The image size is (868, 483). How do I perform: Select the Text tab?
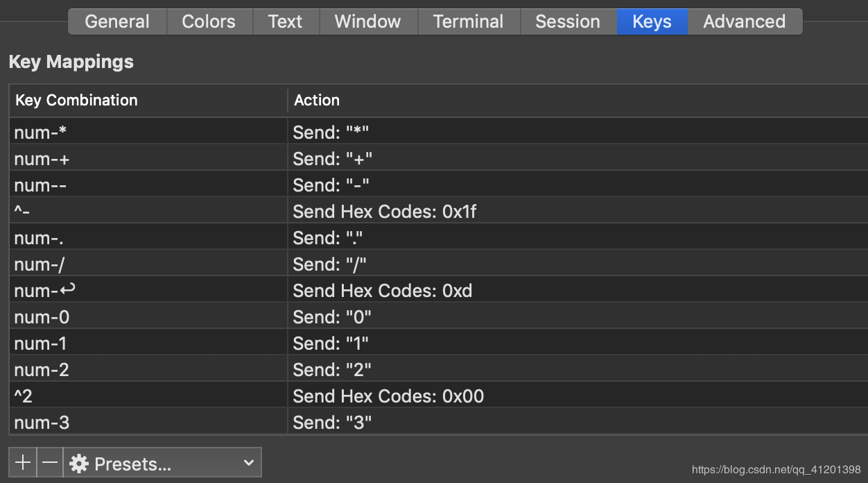(286, 22)
